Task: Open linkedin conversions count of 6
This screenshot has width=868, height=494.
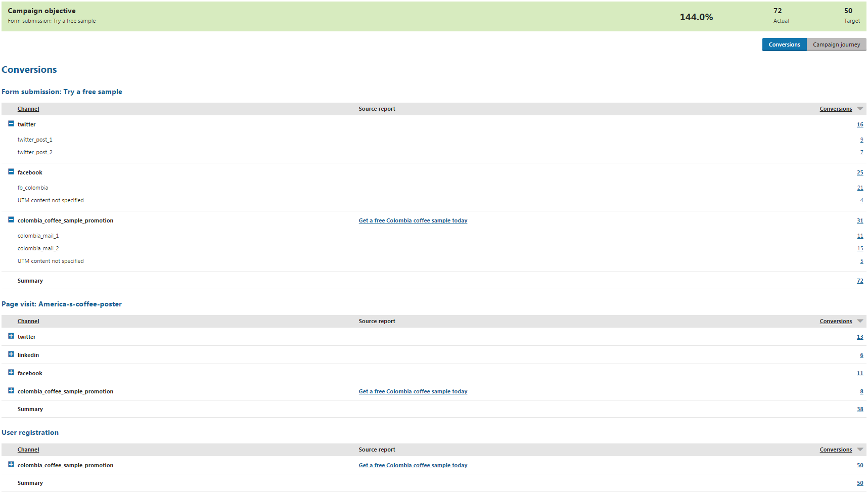Action: click(861, 355)
